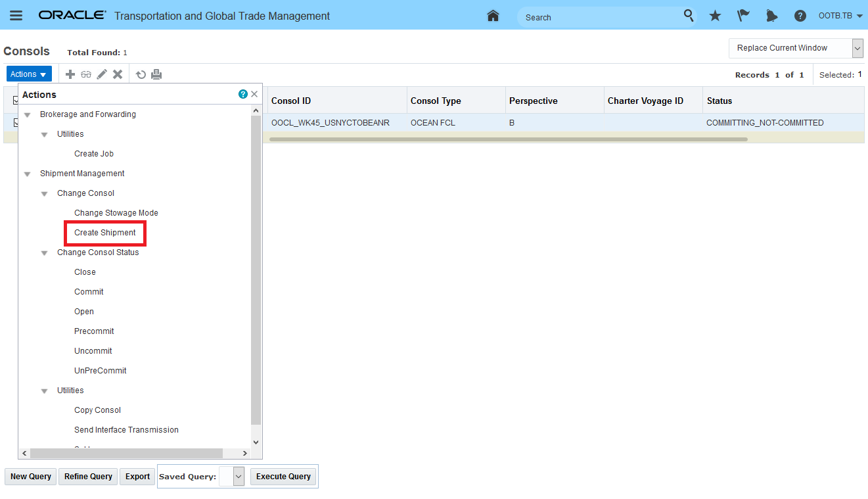The width and height of the screenshot is (868, 499).
Task: Open the Favorites star icon
Action: [x=715, y=16]
